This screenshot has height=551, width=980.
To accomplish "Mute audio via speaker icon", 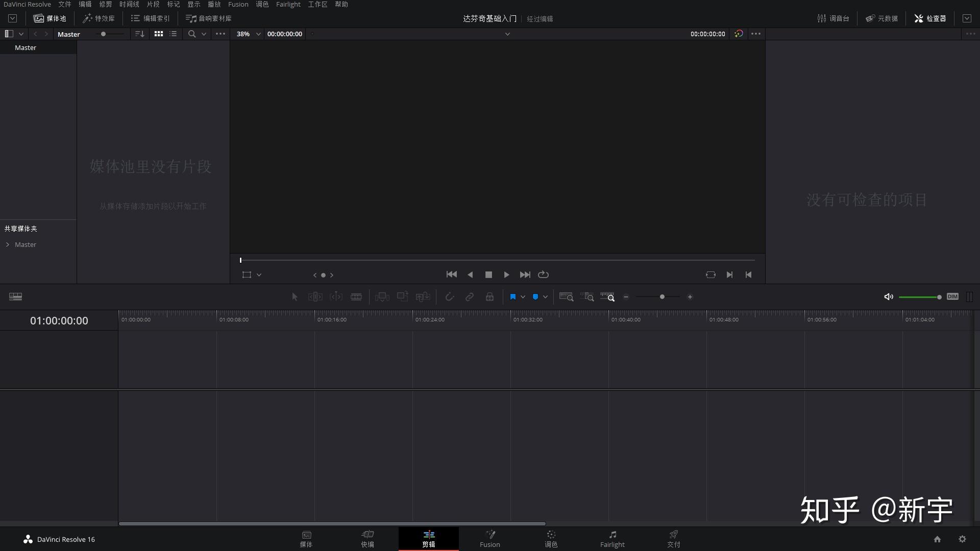I will [889, 297].
